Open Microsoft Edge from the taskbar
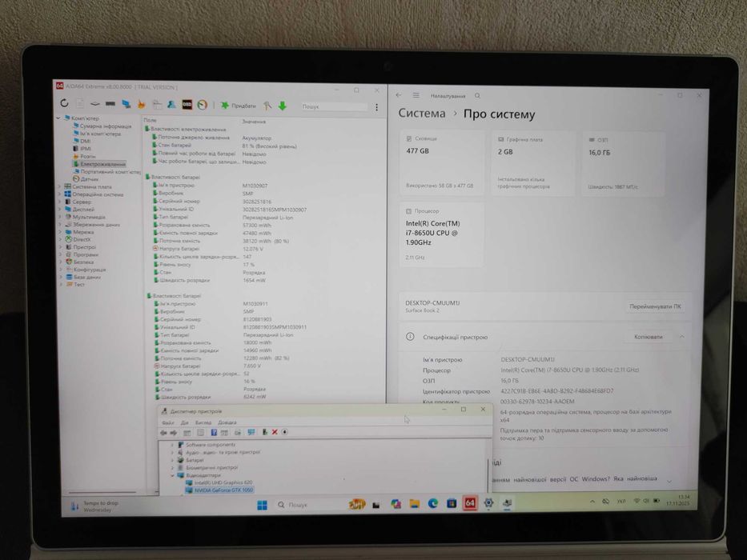This screenshot has width=747, height=560. pos(432,503)
